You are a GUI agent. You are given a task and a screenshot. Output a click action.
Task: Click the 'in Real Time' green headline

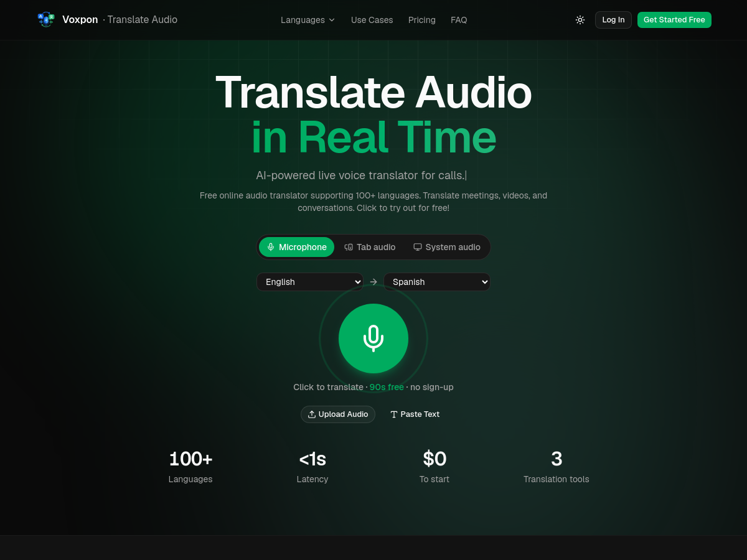(374, 137)
